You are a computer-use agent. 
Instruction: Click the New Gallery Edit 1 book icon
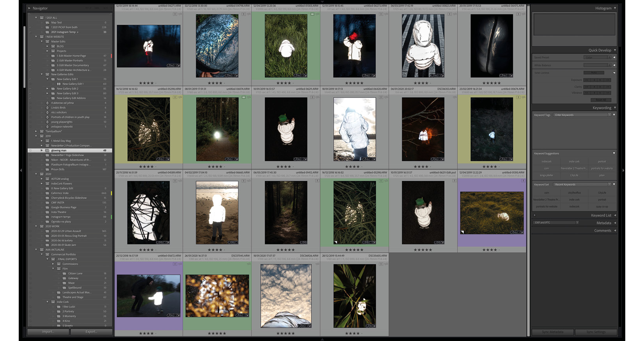point(59,84)
